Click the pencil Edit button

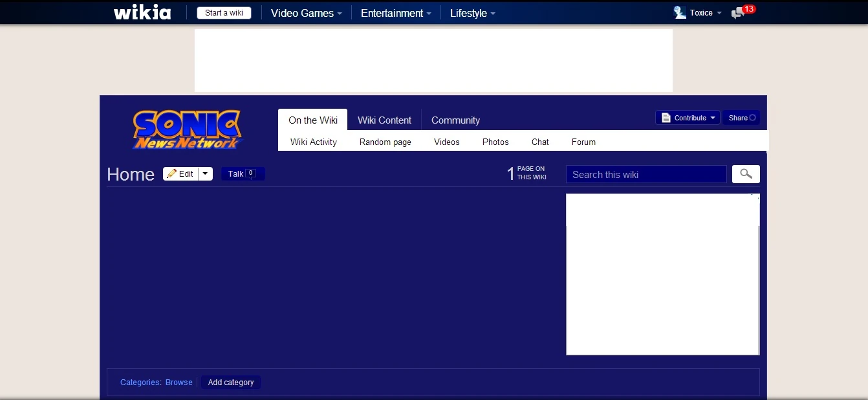coord(180,174)
